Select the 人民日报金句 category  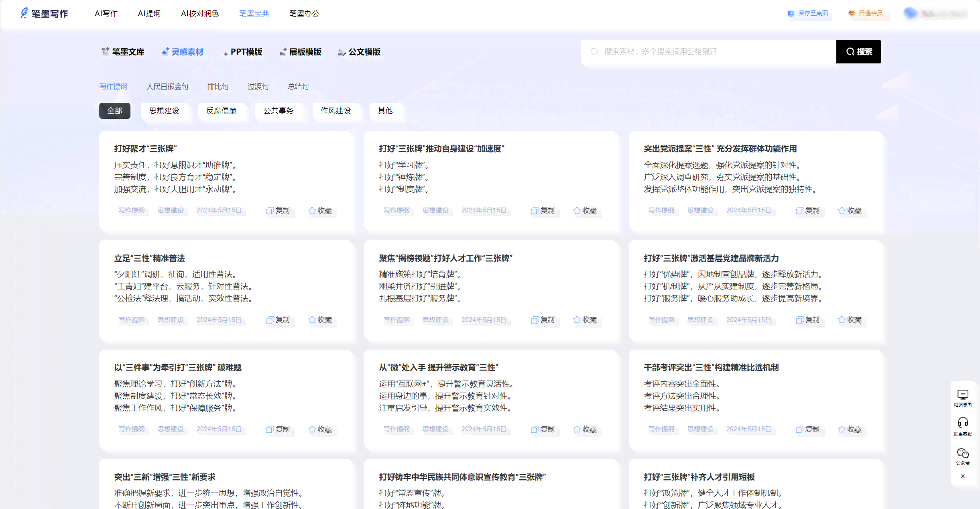(167, 86)
